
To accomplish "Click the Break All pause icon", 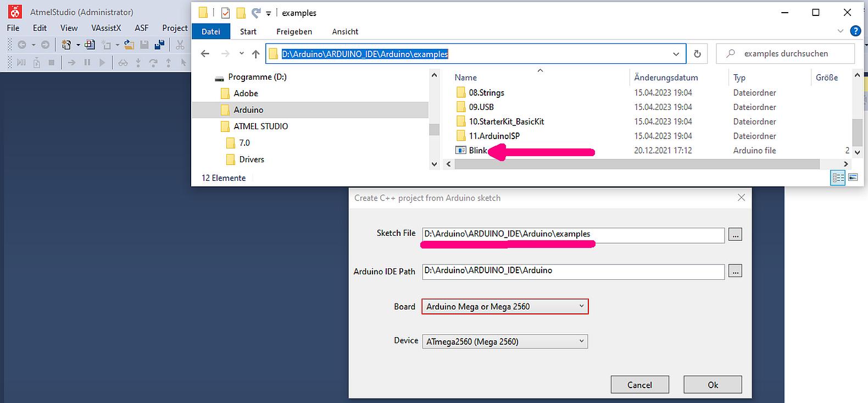I will pyautogui.click(x=87, y=63).
